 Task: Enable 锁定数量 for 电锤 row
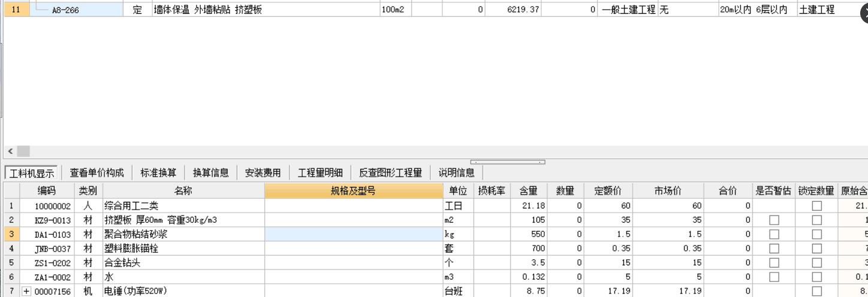coord(816,291)
